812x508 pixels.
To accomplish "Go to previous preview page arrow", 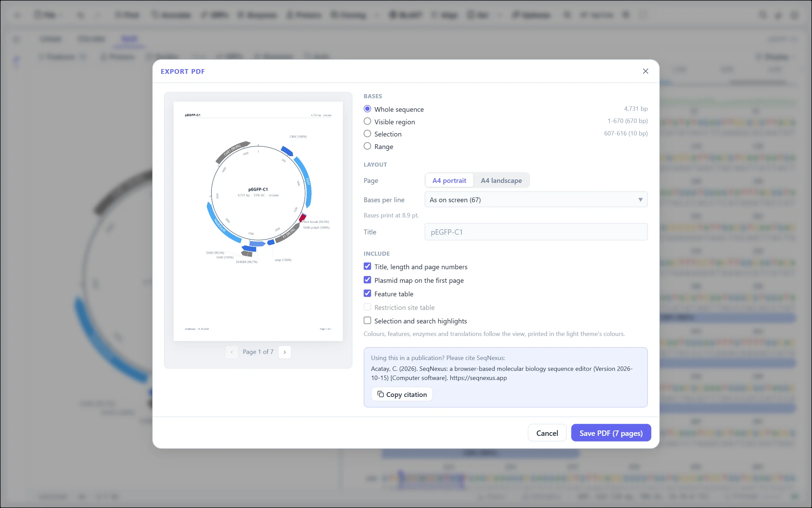I will (x=231, y=352).
